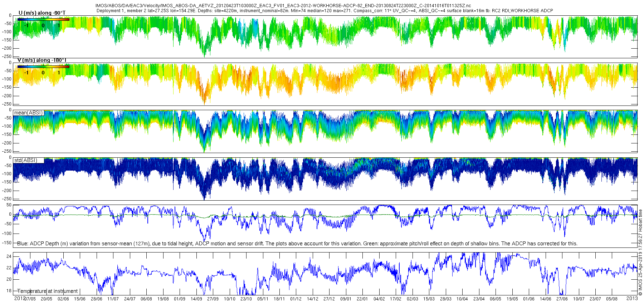This screenshot has height=304, width=644.
Task: Click the '24' tick on temperature axis
Action: click(x=9, y=256)
